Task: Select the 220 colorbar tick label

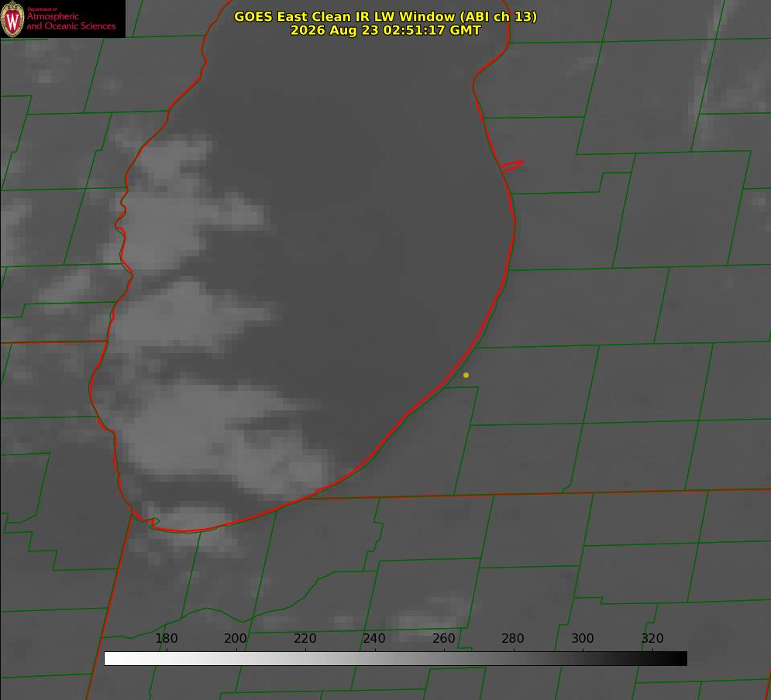Action: tap(305, 638)
